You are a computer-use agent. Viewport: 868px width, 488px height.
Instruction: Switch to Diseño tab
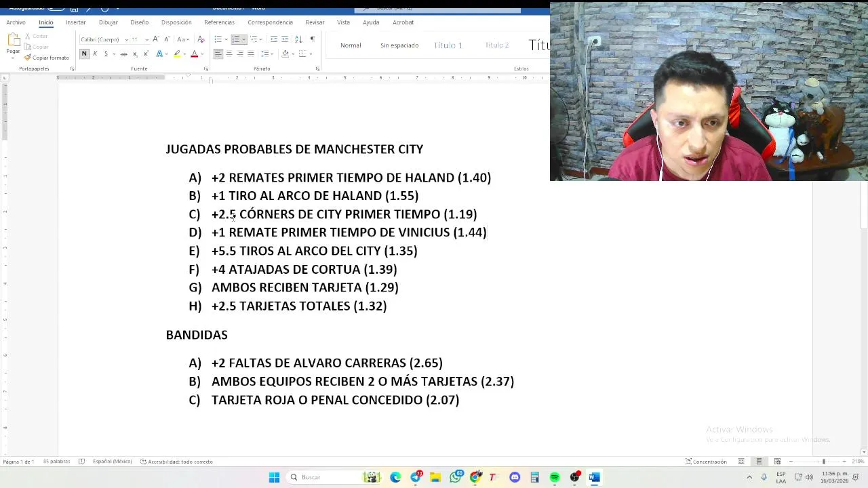[x=139, y=22]
